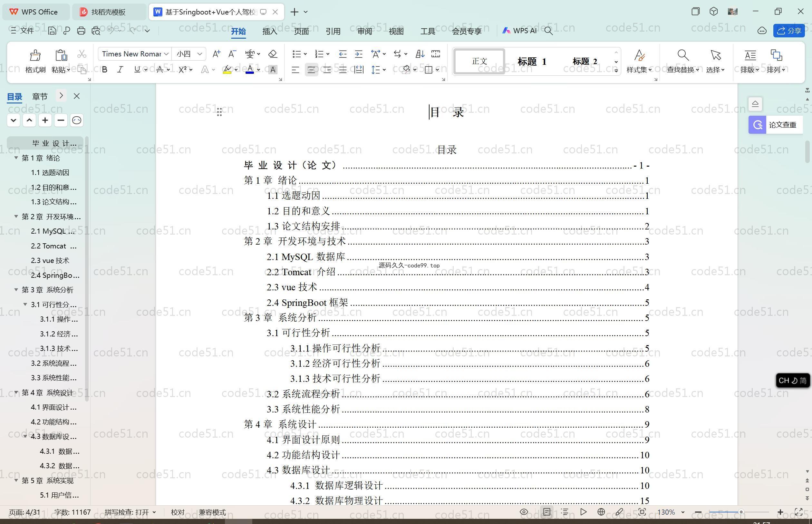The width and height of the screenshot is (812, 524).
Task: Click the align left icon
Action: pos(295,70)
